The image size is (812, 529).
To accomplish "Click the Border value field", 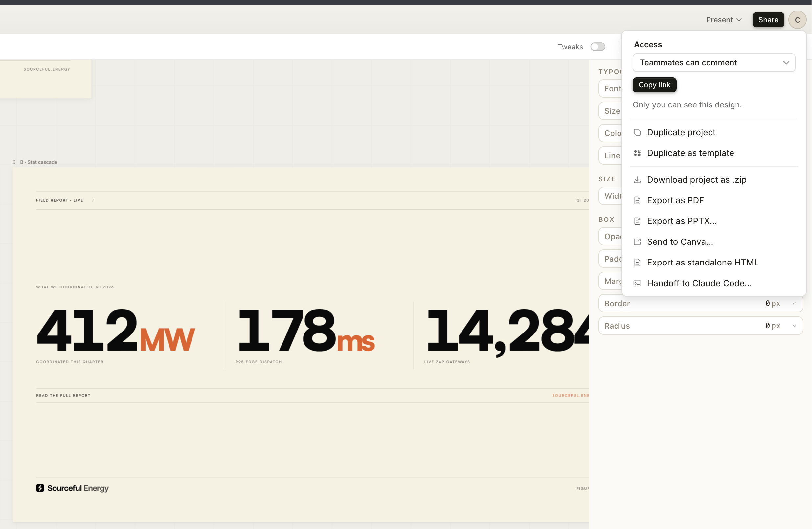I will tap(772, 303).
